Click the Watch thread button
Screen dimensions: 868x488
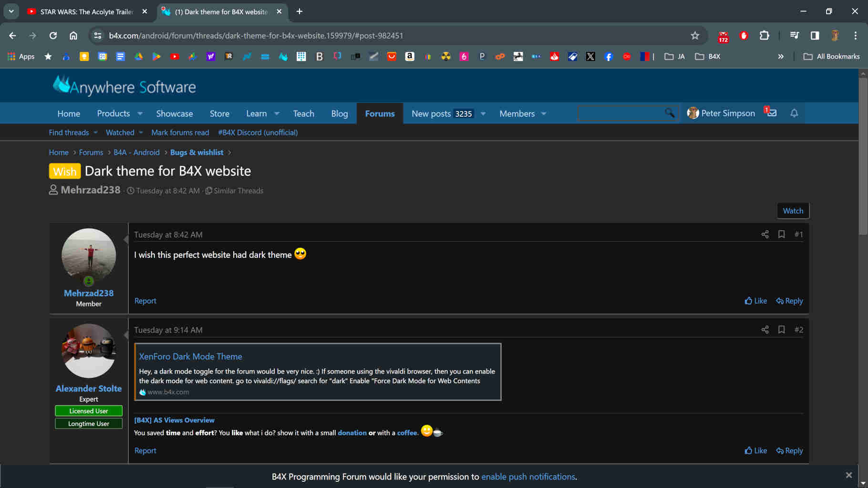[793, 211]
